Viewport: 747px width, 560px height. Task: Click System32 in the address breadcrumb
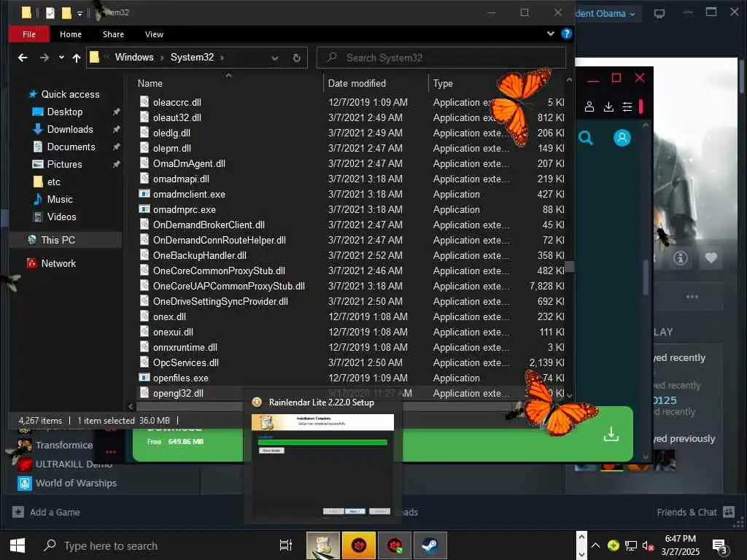coord(192,57)
